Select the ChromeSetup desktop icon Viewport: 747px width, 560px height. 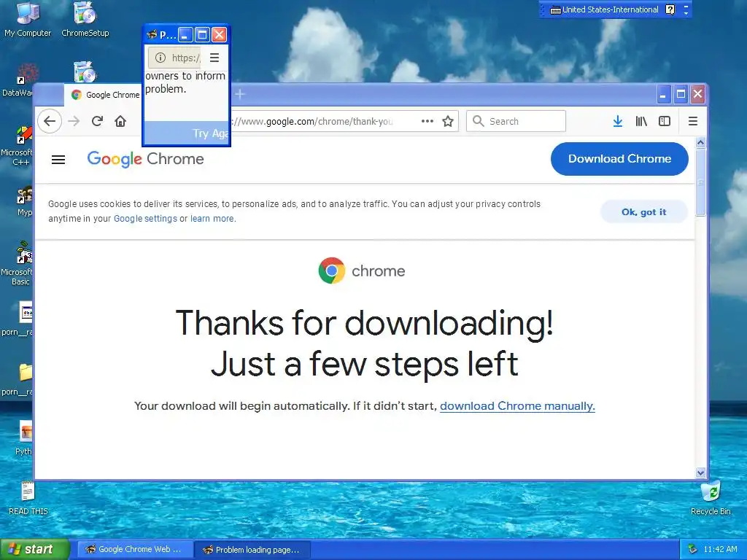85,20
